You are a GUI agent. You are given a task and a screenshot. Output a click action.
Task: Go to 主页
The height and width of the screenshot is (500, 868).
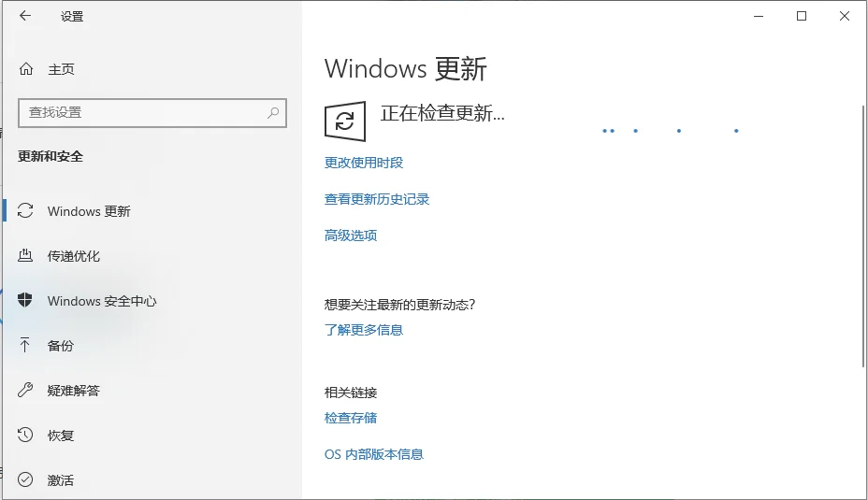[61, 69]
